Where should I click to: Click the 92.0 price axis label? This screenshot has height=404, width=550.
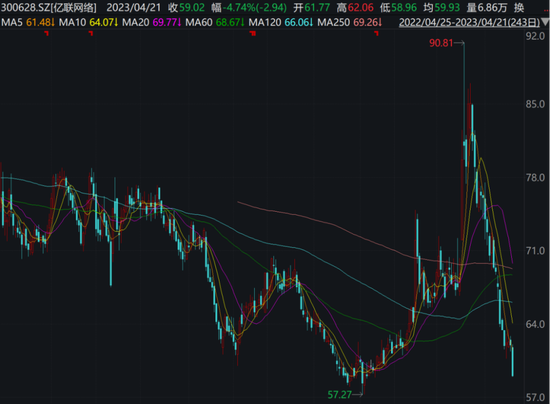(535, 36)
